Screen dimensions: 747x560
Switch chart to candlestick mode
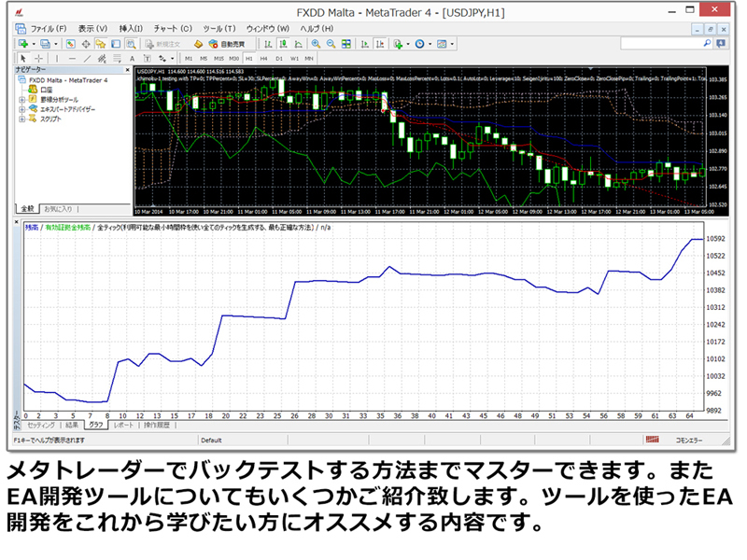(x=284, y=44)
